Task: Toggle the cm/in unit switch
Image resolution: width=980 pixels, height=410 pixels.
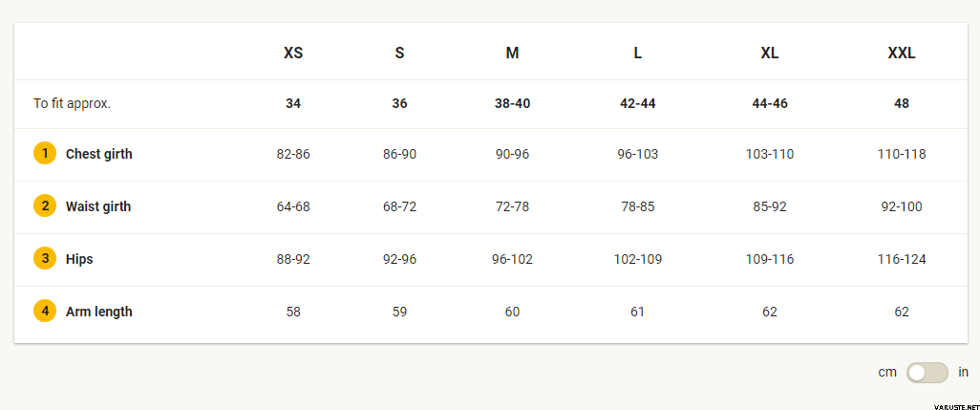Action: [x=927, y=373]
